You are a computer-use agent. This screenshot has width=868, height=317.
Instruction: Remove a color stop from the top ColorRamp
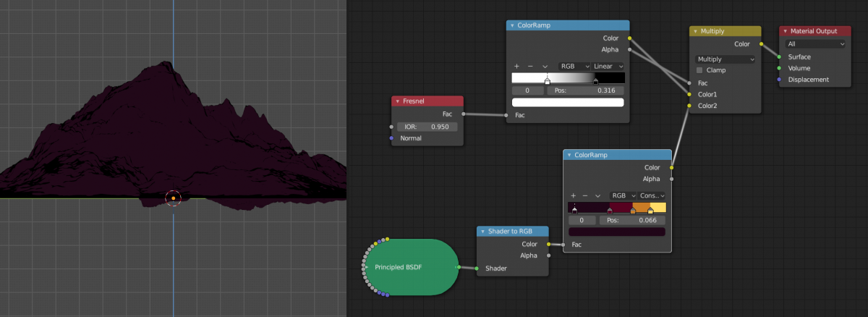530,66
